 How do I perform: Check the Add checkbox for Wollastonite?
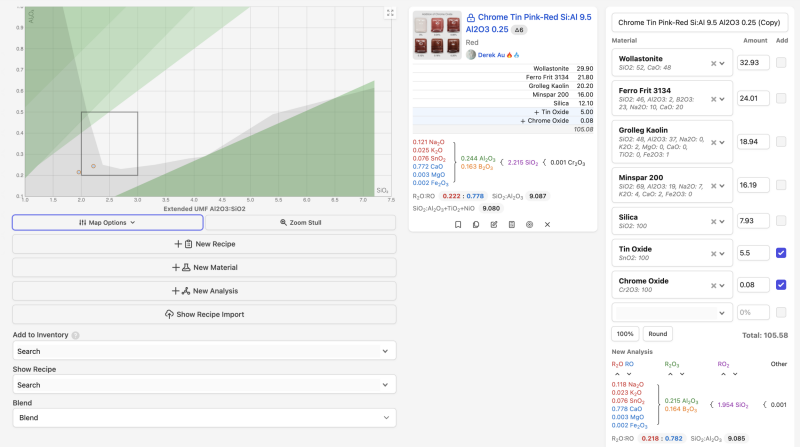click(781, 63)
